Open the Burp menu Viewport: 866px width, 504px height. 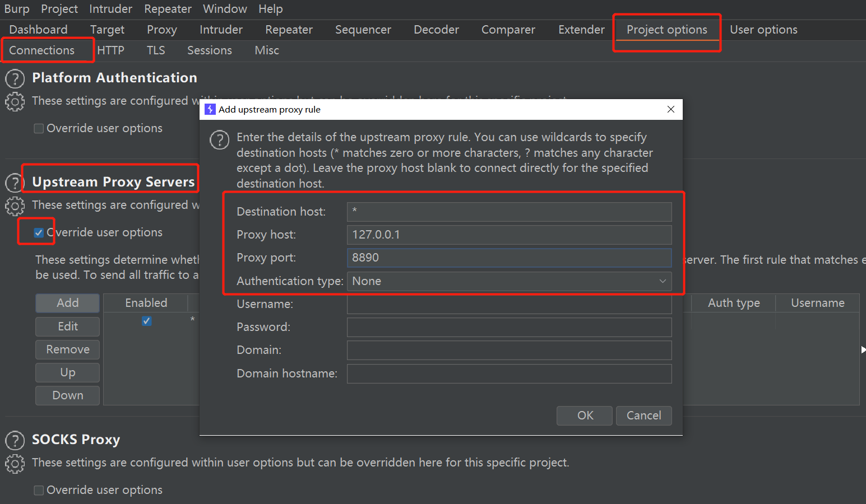17,9
